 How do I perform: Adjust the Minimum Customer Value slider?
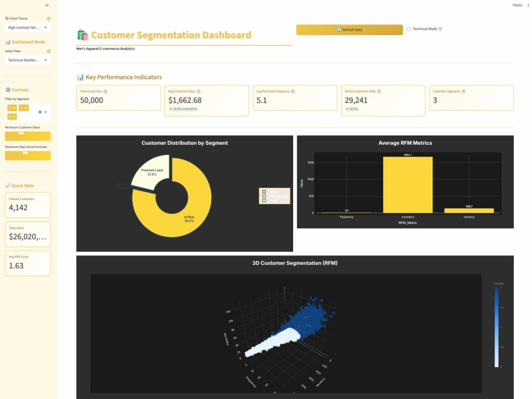[x=28, y=136]
